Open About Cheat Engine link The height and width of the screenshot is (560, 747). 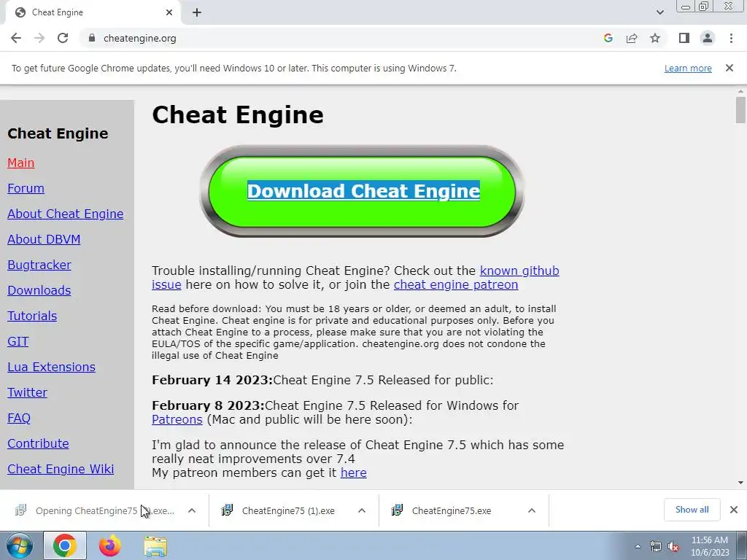(65, 214)
